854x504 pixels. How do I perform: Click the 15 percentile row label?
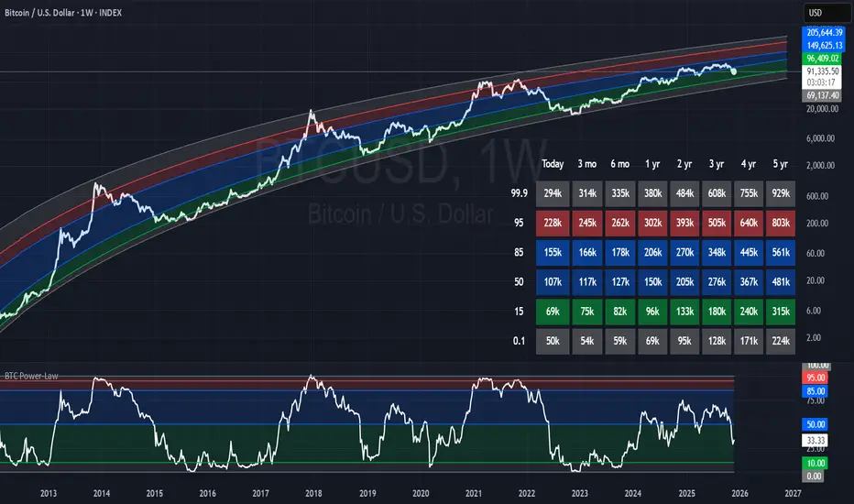(519, 312)
